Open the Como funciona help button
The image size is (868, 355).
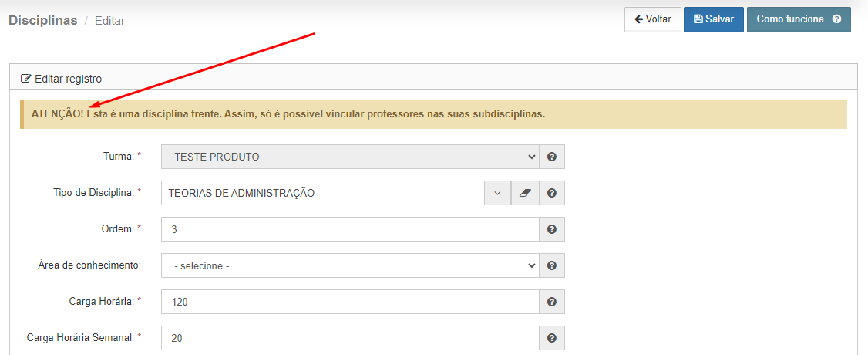pos(799,19)
